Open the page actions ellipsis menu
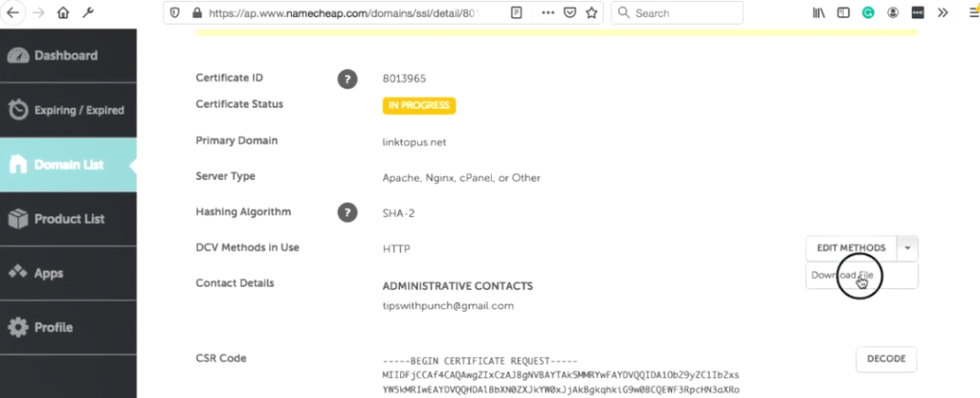Image resolution: width=980 pixels, height=398 pixels. click(548, 12)
